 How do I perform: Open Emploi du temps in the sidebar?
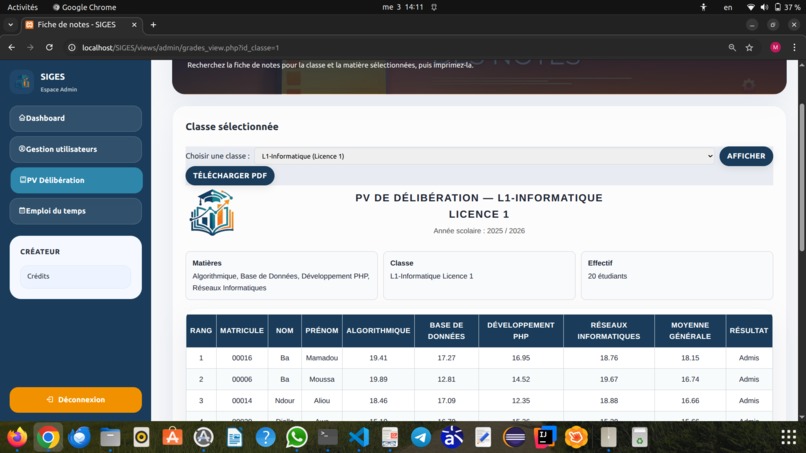tap(76, 211)
